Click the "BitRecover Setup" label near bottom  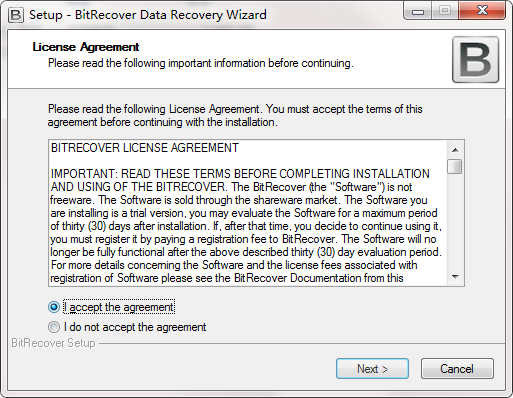pyautogui.click(x=53, y=343)
